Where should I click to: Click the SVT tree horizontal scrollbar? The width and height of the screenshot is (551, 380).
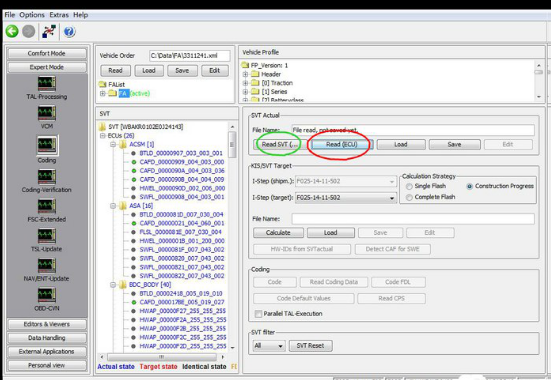point(162,357)
